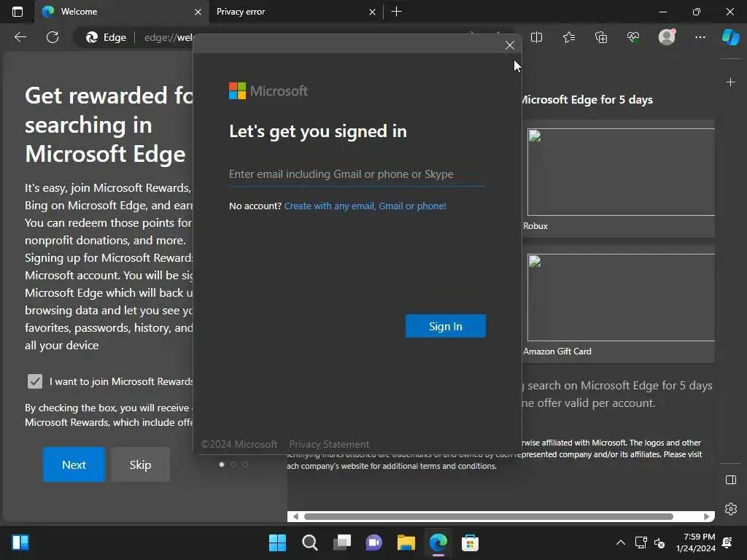
Task: Toggle the sidebar panel layout icon
Action: pos(731,480)
